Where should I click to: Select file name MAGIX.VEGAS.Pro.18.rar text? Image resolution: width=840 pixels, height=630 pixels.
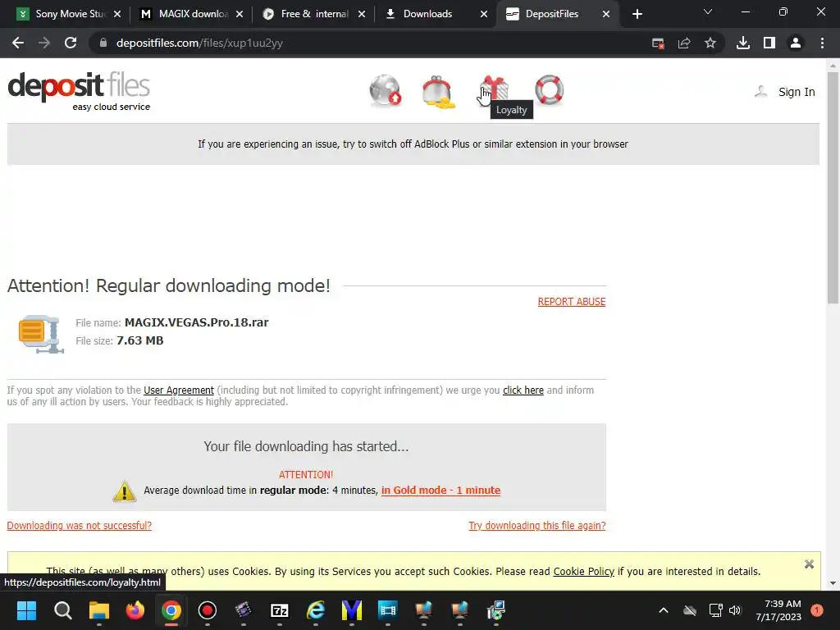pyautogui.click(x=197, y=322)
